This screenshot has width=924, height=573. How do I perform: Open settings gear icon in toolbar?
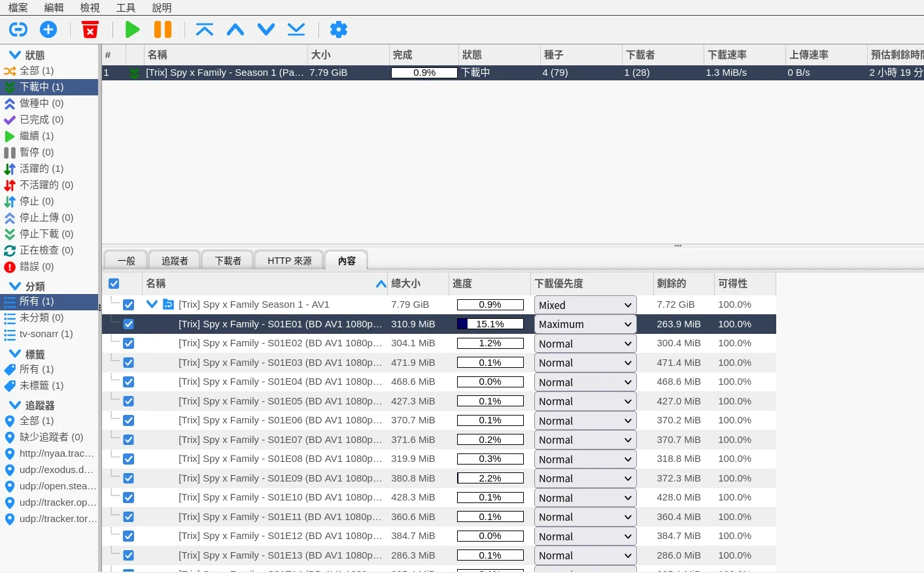pyautogui.click(x=338, y=29)
